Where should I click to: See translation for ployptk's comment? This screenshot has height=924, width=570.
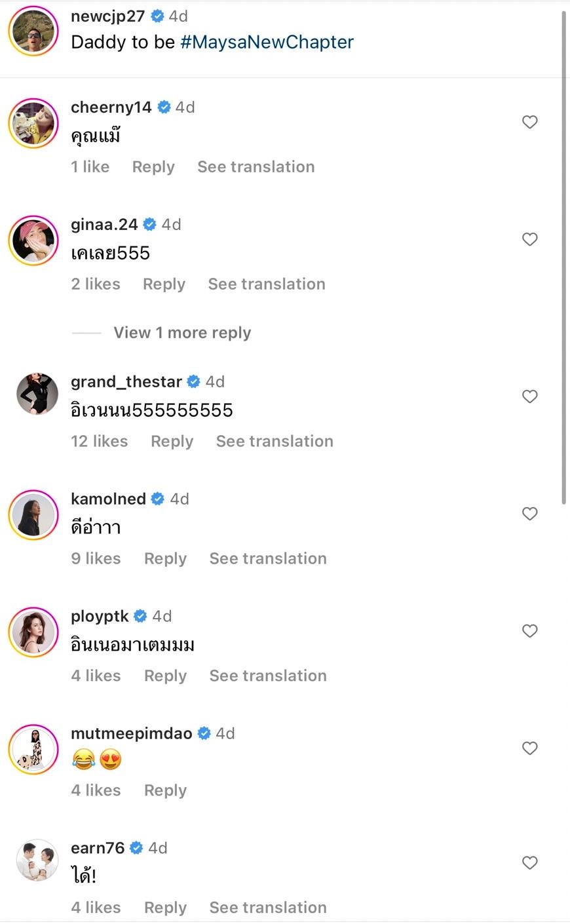pos(267,676)
